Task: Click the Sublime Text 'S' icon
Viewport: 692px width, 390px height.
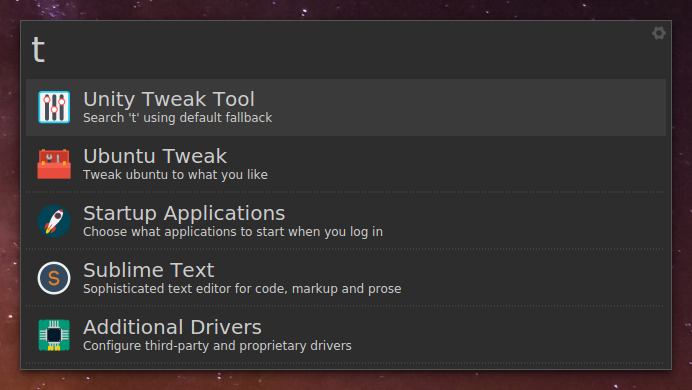Action: [54, 278]
